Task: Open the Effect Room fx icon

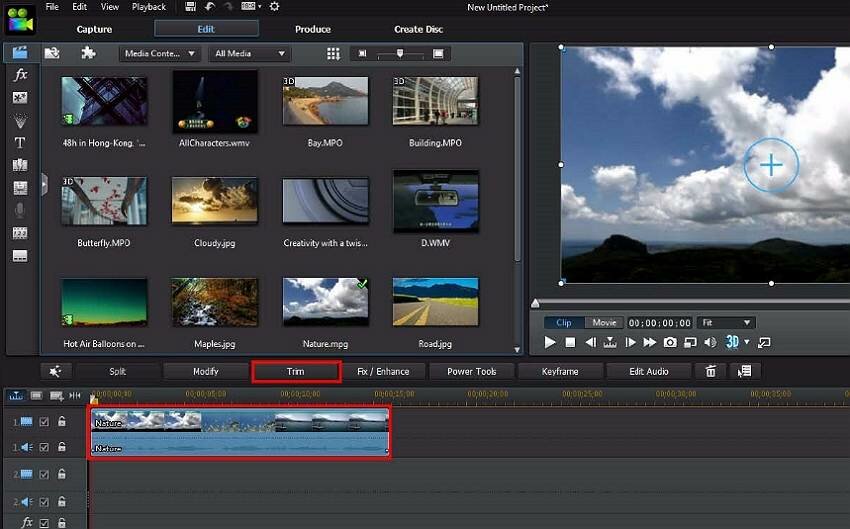Action: 21,74
